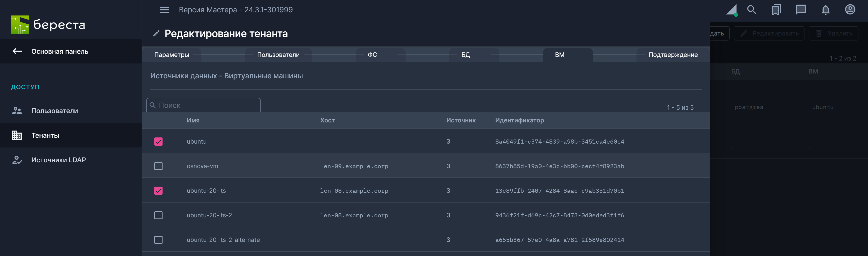Open the bookmarks icon in header
This screenshot has width=868, height=256.
[x=776, y=10]
